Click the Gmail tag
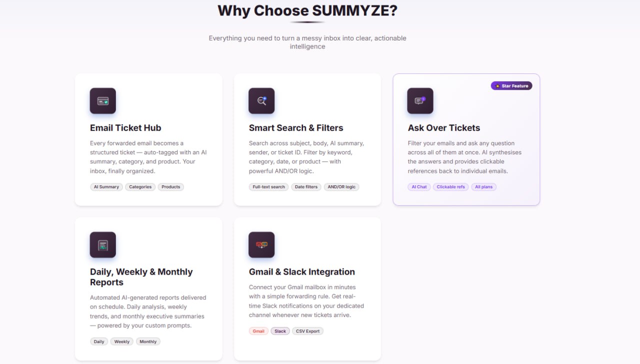 (258, 331)
